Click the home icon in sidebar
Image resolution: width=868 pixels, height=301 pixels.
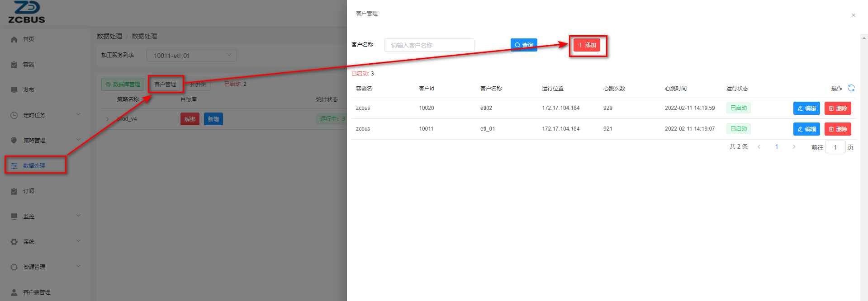14,39
